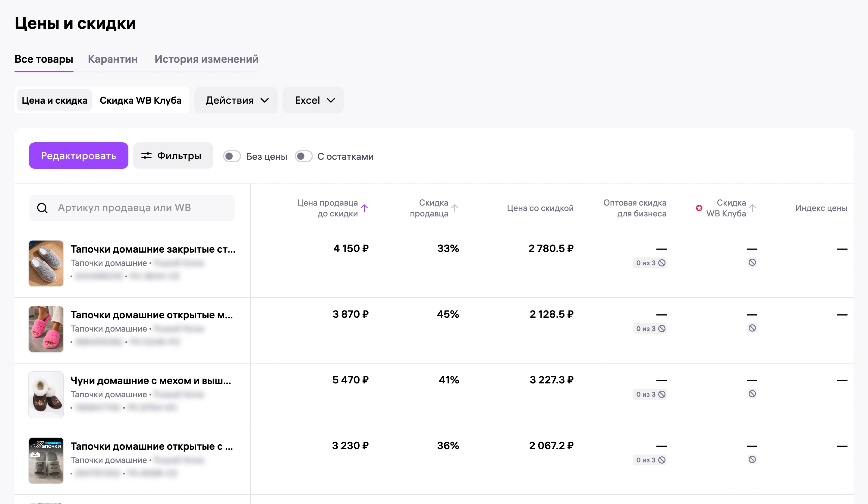Click the 2 780.5 ₽ discounted price
The image size is (868, 504).
551,248
